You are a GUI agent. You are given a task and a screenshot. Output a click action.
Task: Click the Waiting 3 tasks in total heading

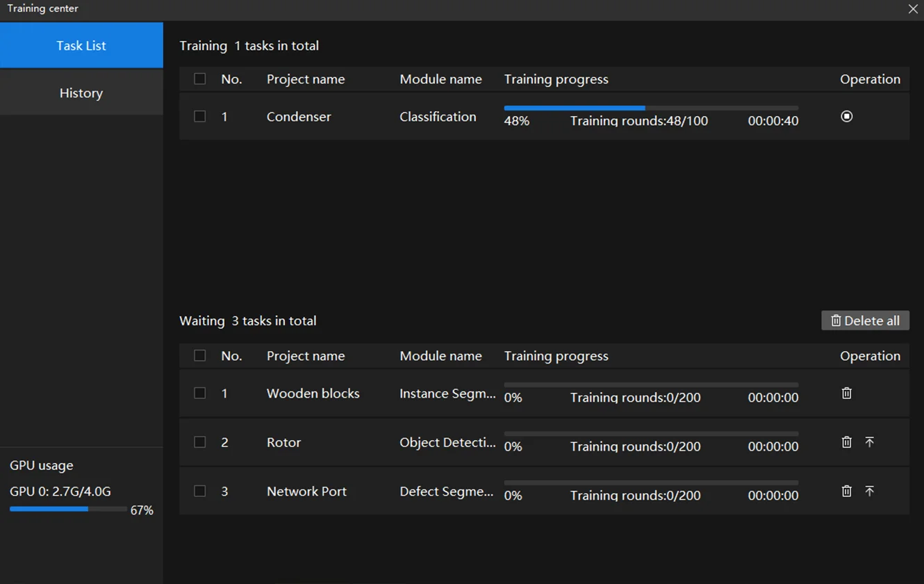pos(248,321)
